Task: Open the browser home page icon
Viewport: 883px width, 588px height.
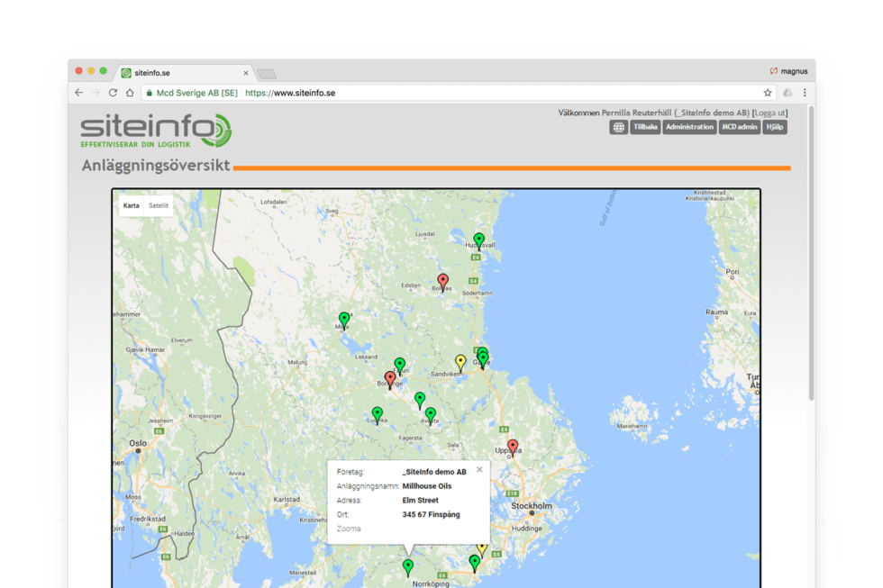Action: [x=130, y=93]
